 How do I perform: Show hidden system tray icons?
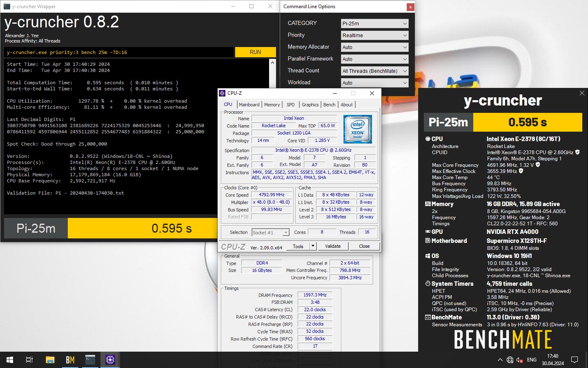[x=500, y=360]
